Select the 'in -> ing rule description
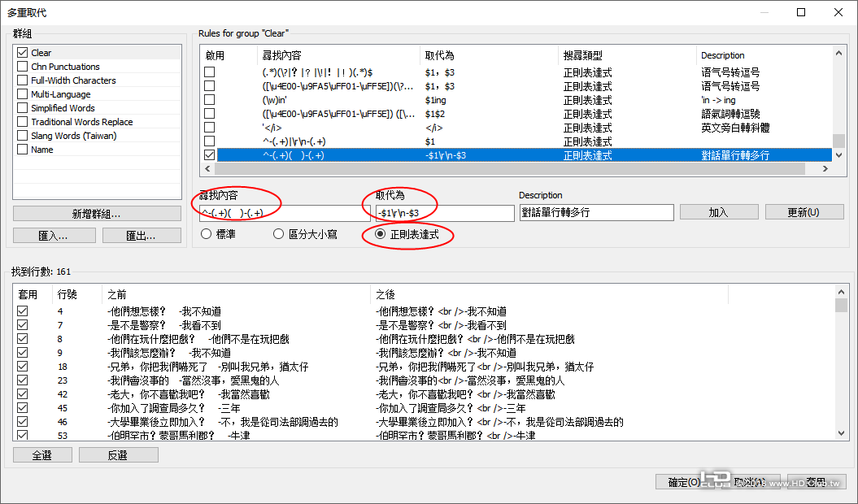 tap(718, 100)
